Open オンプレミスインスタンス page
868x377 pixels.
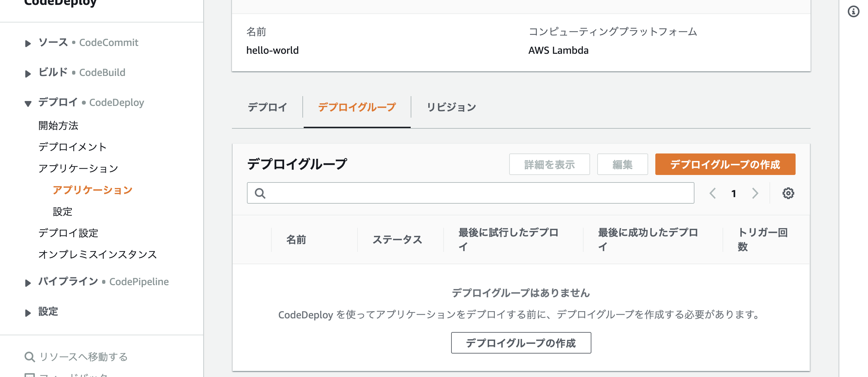(x=98, y=255)
